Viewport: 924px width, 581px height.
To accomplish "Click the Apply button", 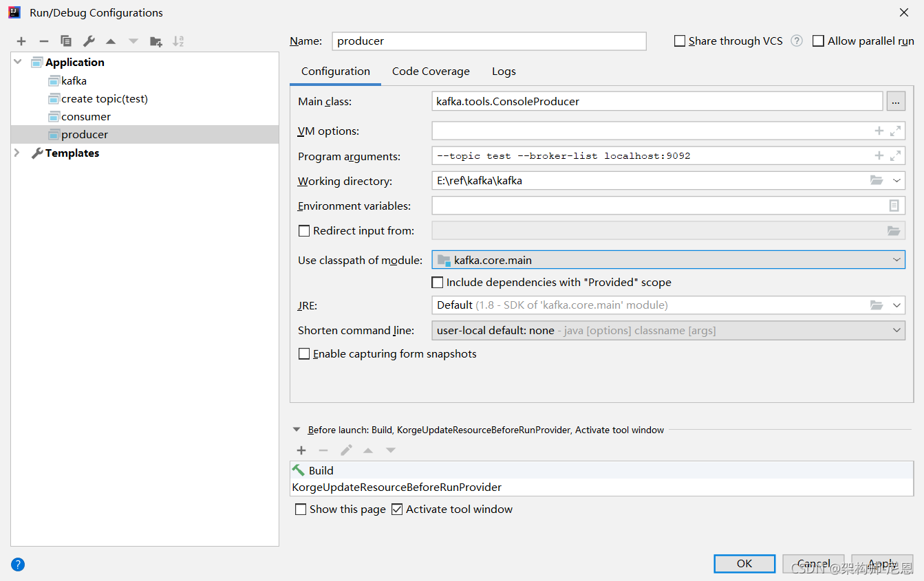I will click(x=882, y=563).
